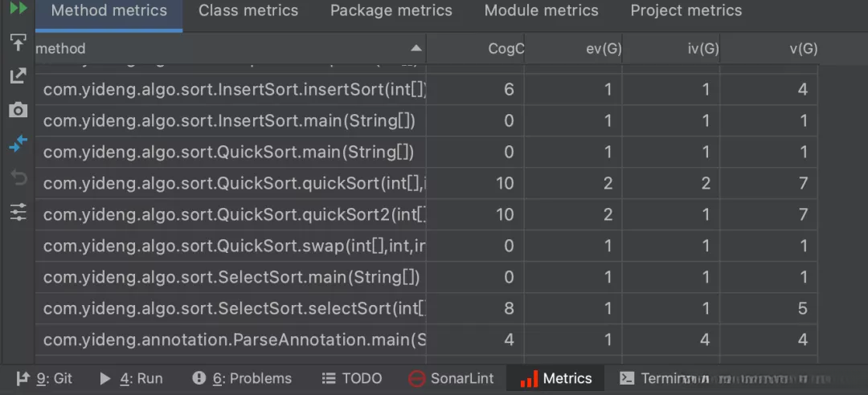Open the Problems tool window
Viewport: 868px width, 395px height.
pos(243,378)
